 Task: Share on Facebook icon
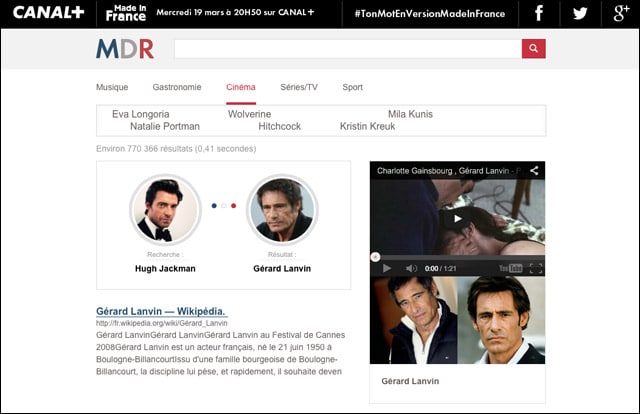coord(539,13)
